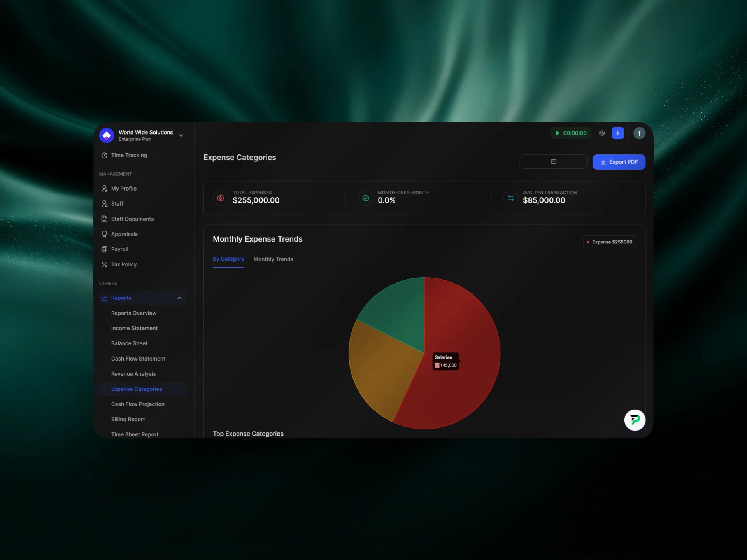Image resolution: width=747 pixels, height=560 pixels.
Task: Open Cash Flow Projection report
Action: coord(137,404)
